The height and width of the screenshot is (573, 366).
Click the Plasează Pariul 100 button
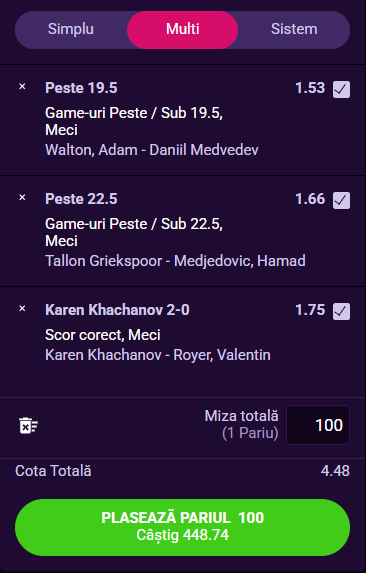click(x=183, y=527)
